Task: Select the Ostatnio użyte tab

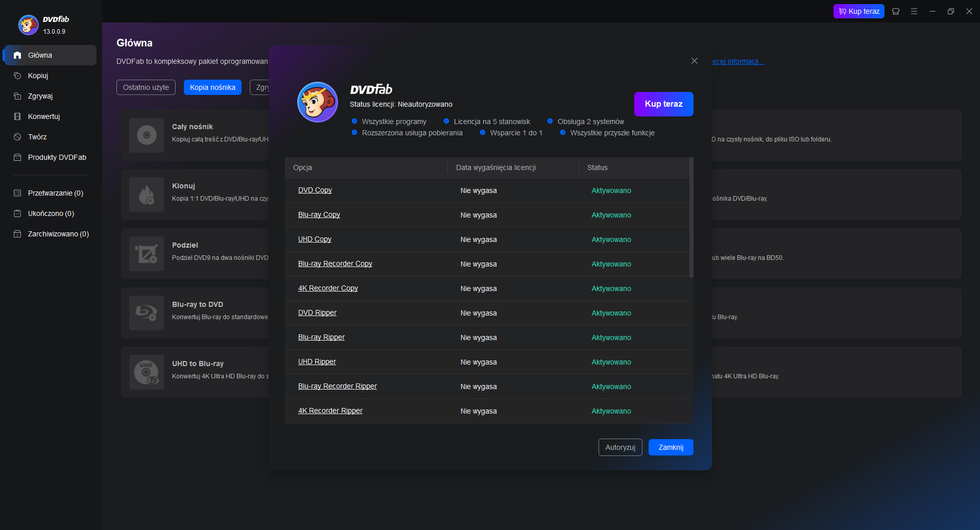Action: coord(146,87)
